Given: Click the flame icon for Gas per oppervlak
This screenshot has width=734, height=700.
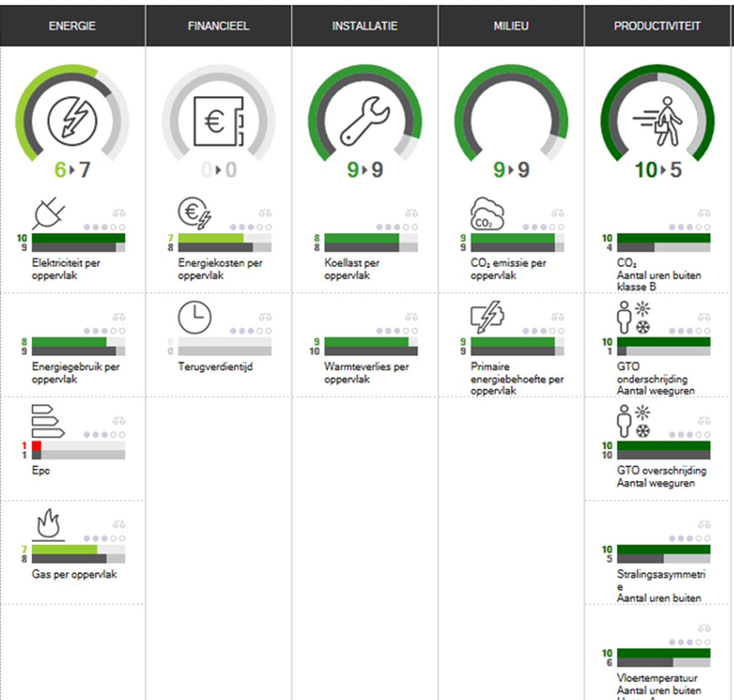Looking at the screenshot, I should (48, 524).
